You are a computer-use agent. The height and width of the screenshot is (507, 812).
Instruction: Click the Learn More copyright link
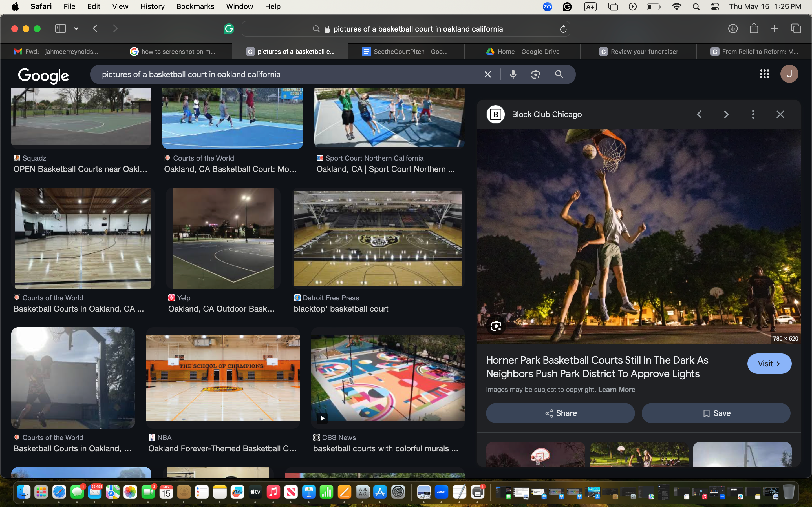pos(616,389)
